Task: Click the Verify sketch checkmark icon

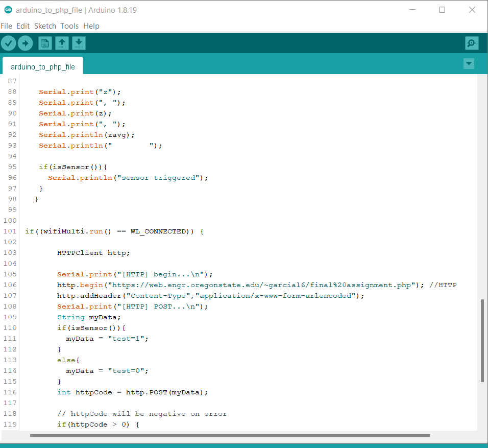Action: click(8, 43)
